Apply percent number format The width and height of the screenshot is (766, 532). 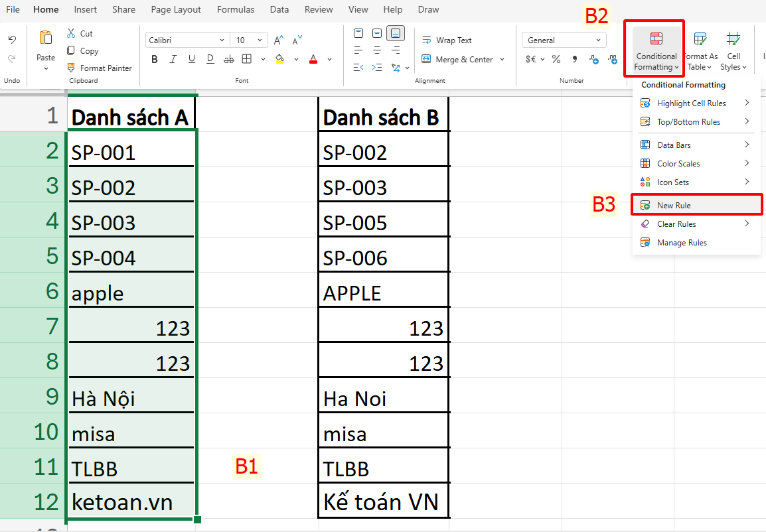coord(556,59)
